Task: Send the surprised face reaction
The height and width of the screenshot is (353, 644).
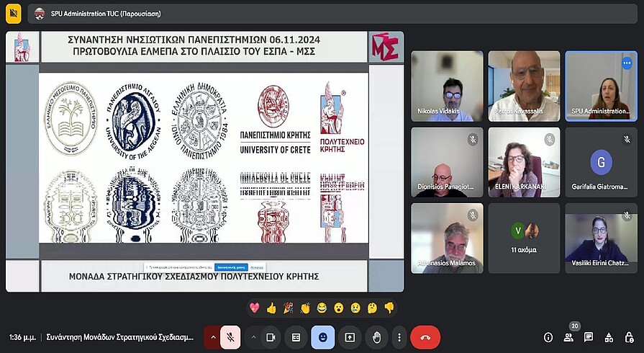Action: coord(339,308)
